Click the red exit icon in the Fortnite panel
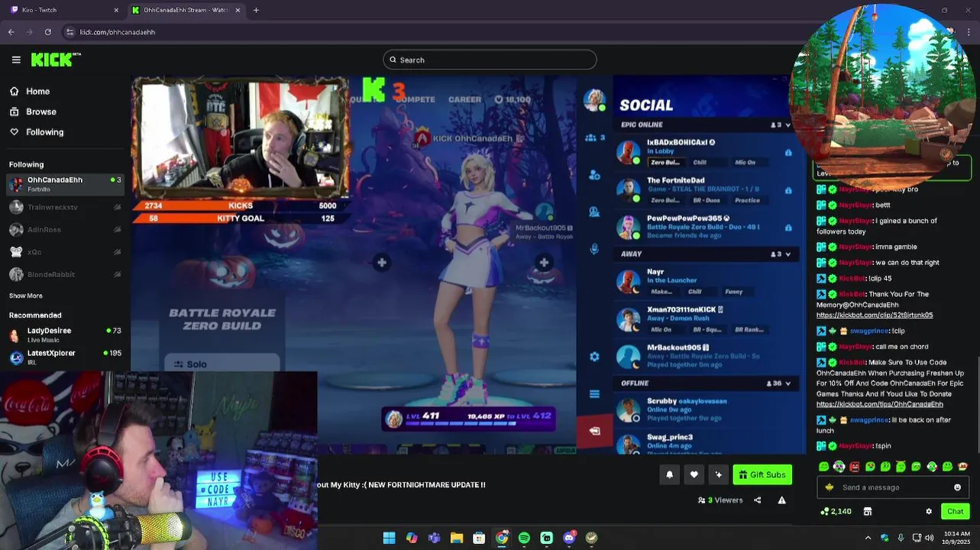Image resolution: width=980 pixels, height=550 pixels. (x=594, y=431)
